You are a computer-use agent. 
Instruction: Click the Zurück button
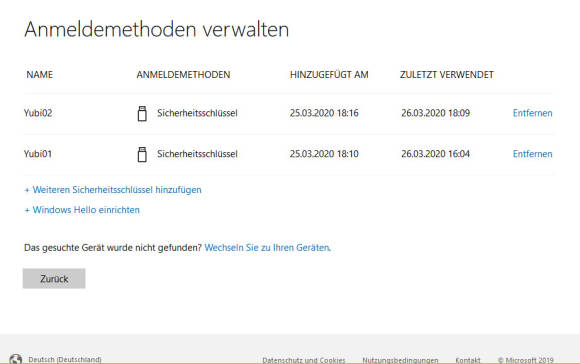pos(54,279)
